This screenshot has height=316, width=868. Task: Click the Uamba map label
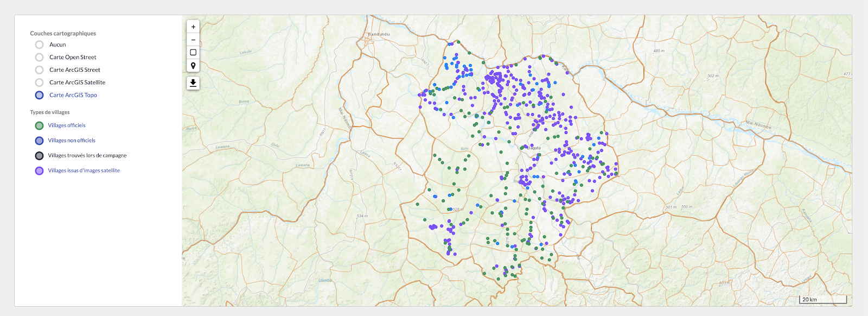coord(325,280)
